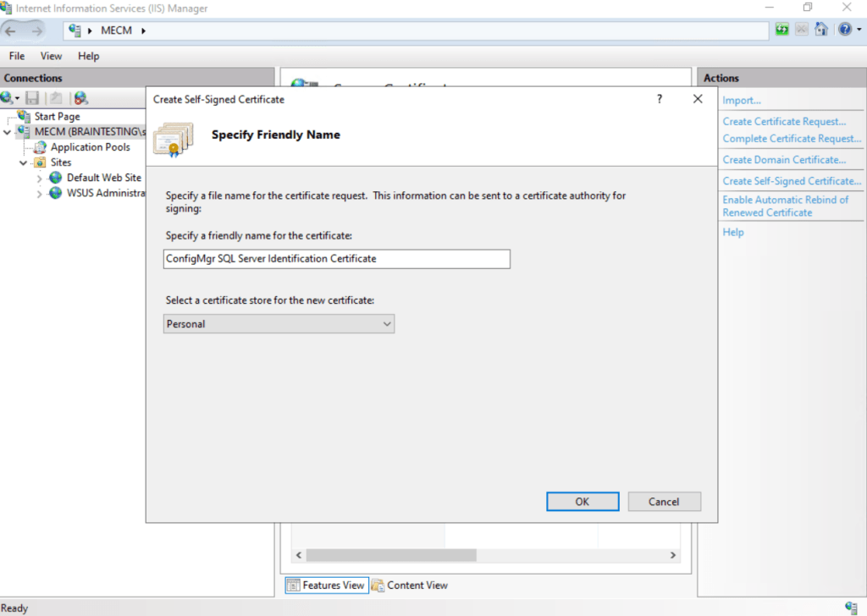Collapse the Sites tree node
867x616 pixels.
23,162
